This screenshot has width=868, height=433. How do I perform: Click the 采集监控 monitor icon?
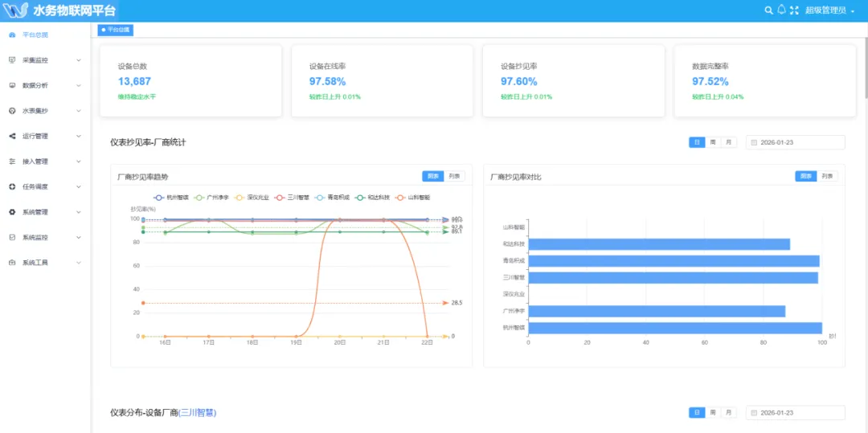point(12,60)
